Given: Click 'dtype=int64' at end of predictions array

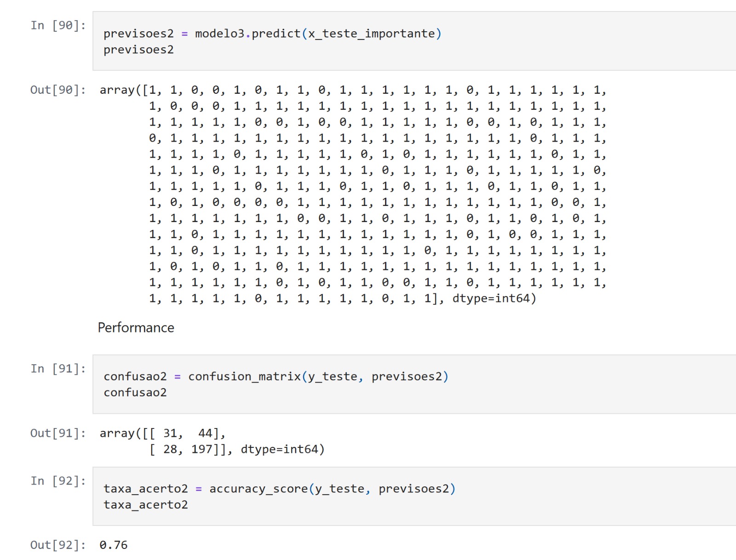Looking at the screenshot, I should pos(491,298).
